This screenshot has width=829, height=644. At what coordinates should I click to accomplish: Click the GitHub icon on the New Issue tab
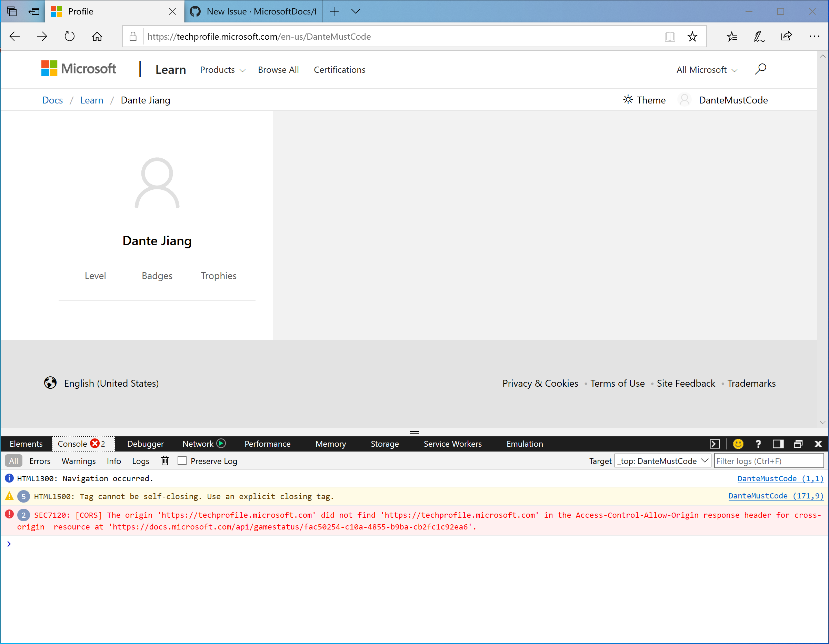[x=196, y=11]
